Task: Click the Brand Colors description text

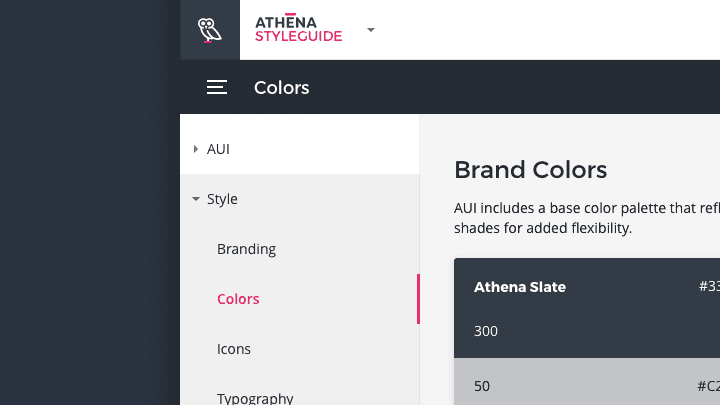Action: tap(586, 218)
